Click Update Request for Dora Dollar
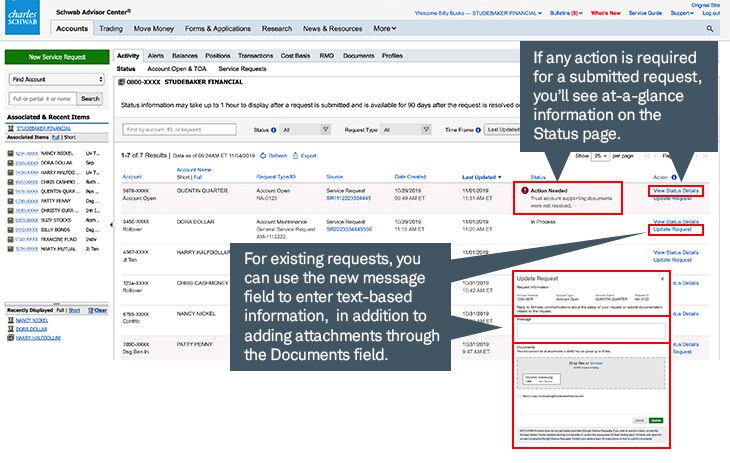This screenshot has height=463, width=730. (672, 229)
